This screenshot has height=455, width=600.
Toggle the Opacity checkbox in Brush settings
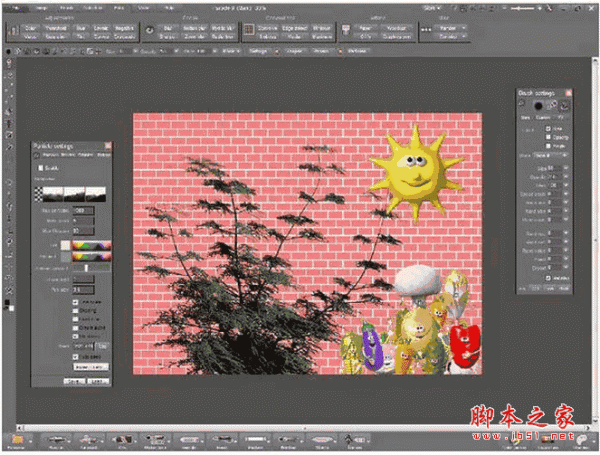tap(548, 137)
